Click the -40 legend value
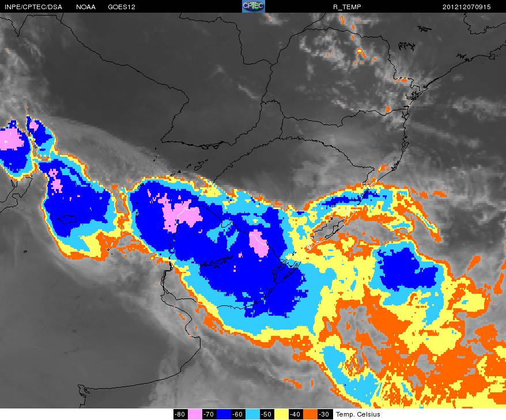 coord(296,414)
